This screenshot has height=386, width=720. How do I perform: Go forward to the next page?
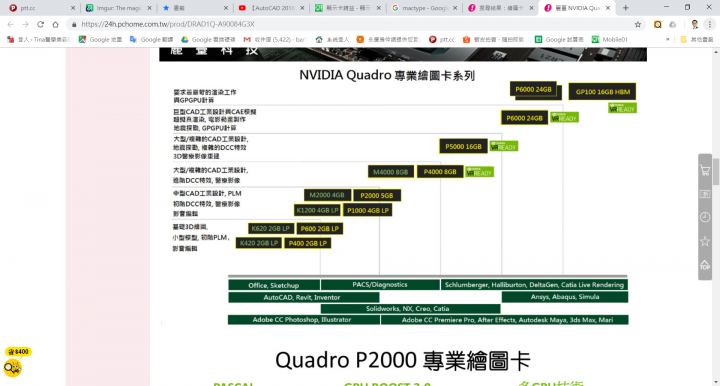pyautogui.click(x=25, y=24)
